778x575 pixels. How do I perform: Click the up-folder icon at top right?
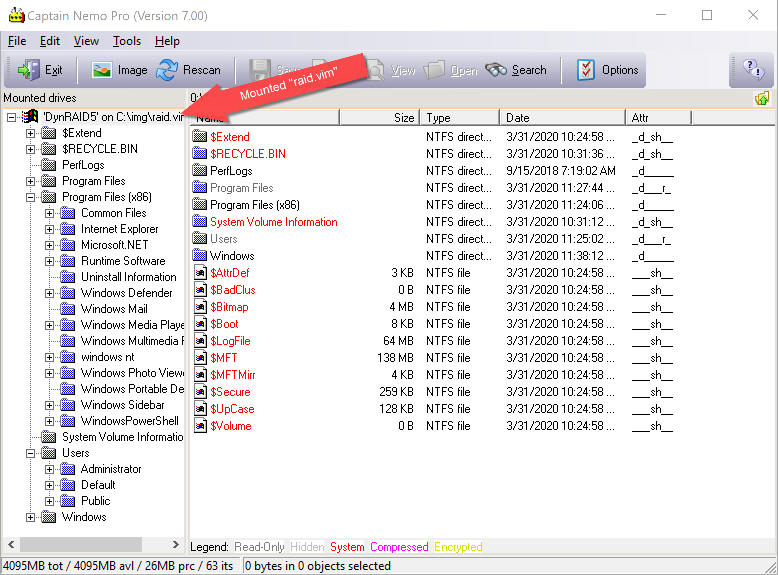coord(762,98)
